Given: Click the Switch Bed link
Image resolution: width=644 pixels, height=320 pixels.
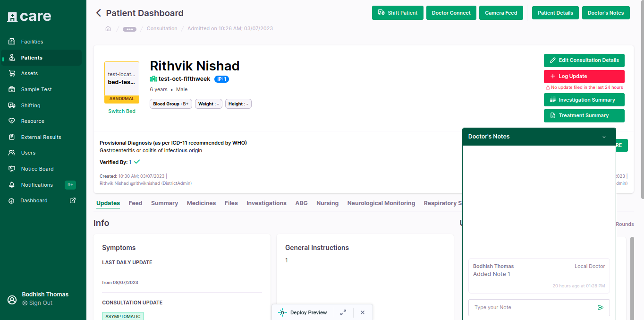Looking at the screenshot, I should (x=122, y=111).
